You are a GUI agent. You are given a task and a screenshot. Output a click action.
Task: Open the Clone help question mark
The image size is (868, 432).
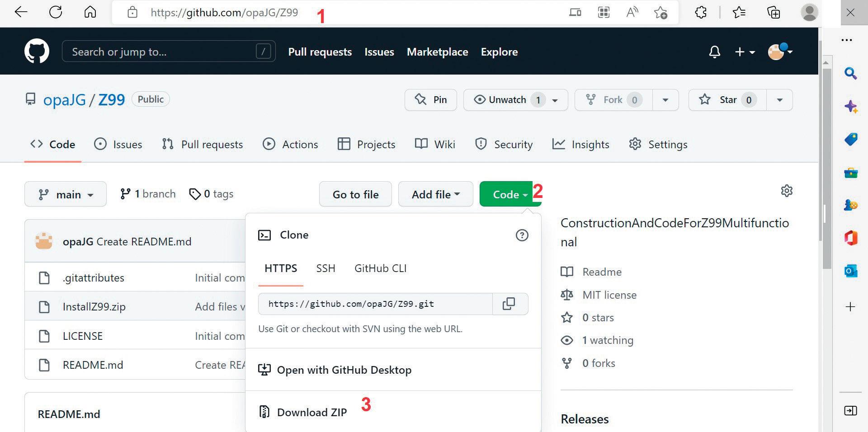point(522,235)
